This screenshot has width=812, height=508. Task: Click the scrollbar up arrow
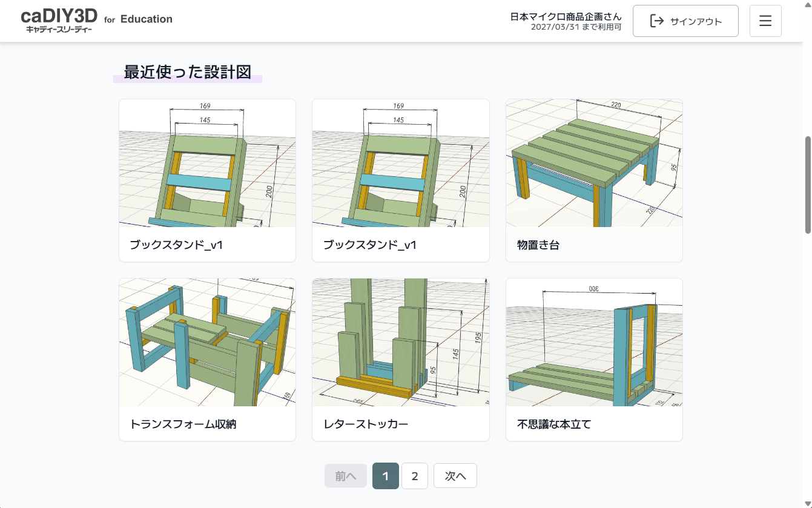coord(807,5)
